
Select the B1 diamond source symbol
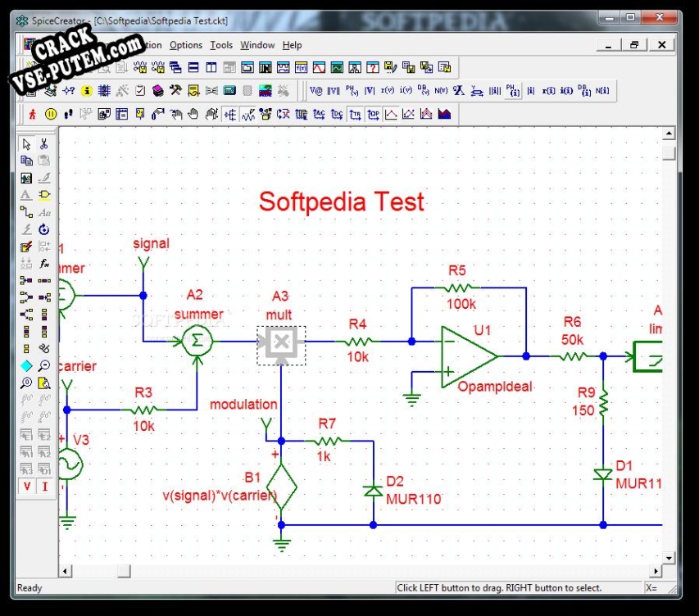click(281, 487)
